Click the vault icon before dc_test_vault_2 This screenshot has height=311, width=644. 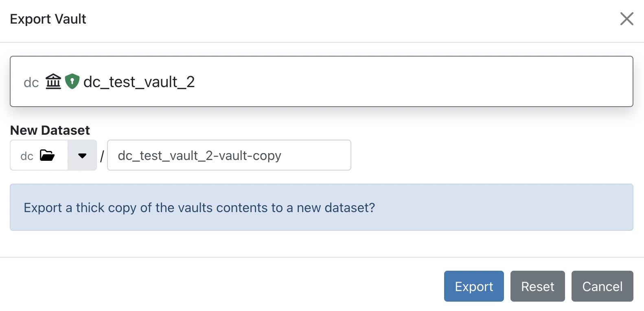coord(53,81)
